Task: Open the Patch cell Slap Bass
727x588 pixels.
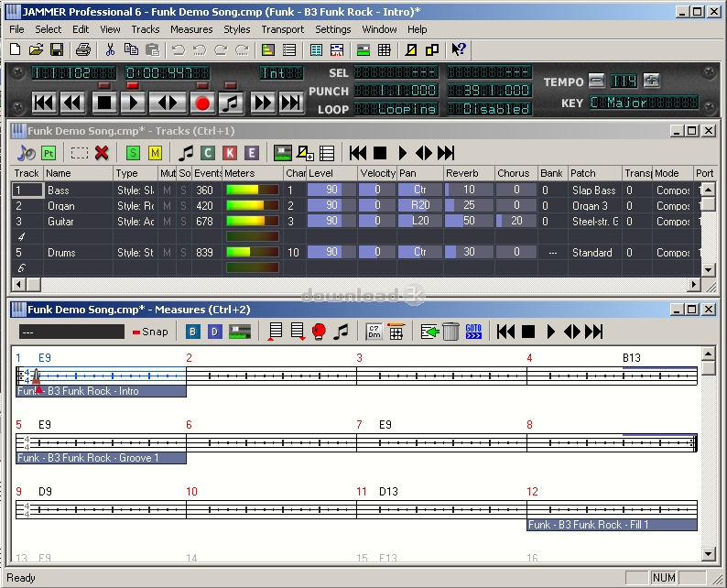Action: click(594, 191)
